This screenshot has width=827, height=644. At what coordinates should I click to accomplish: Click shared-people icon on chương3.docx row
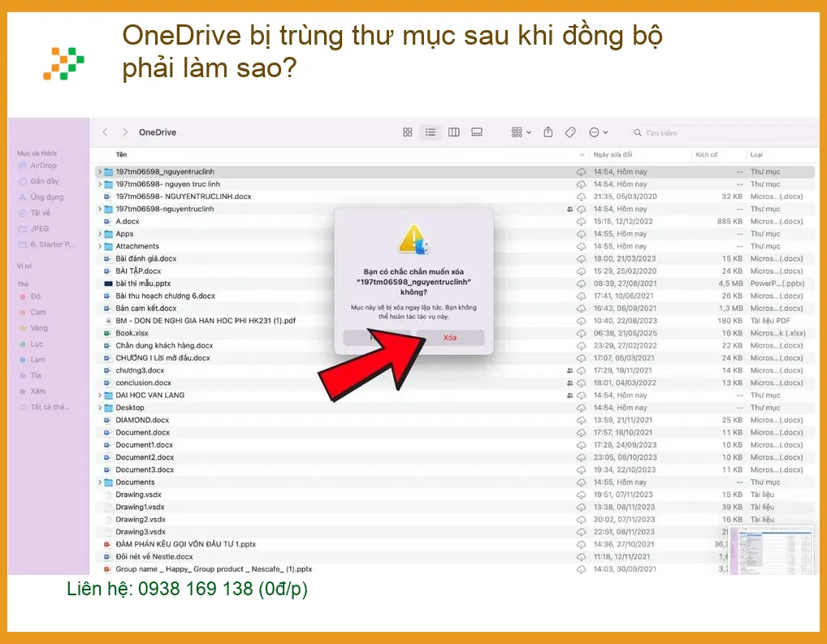[569, 370]
